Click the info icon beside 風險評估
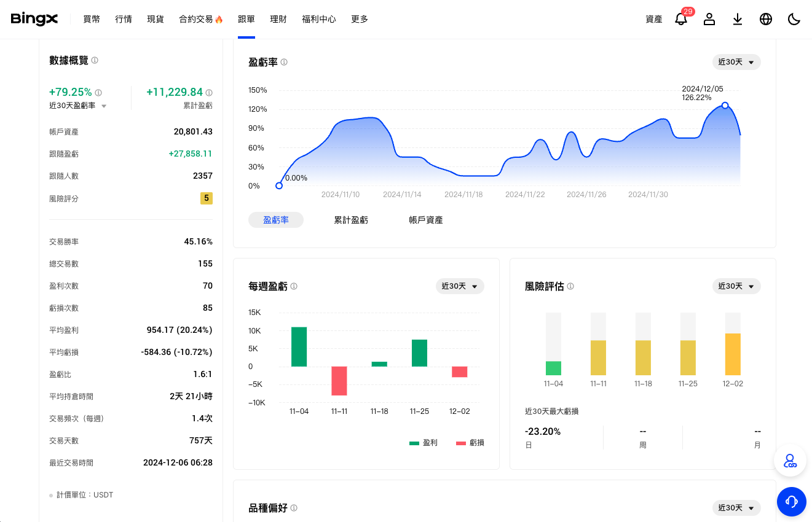The width and height of the screenshot is (812, 522). pos(570,286)
